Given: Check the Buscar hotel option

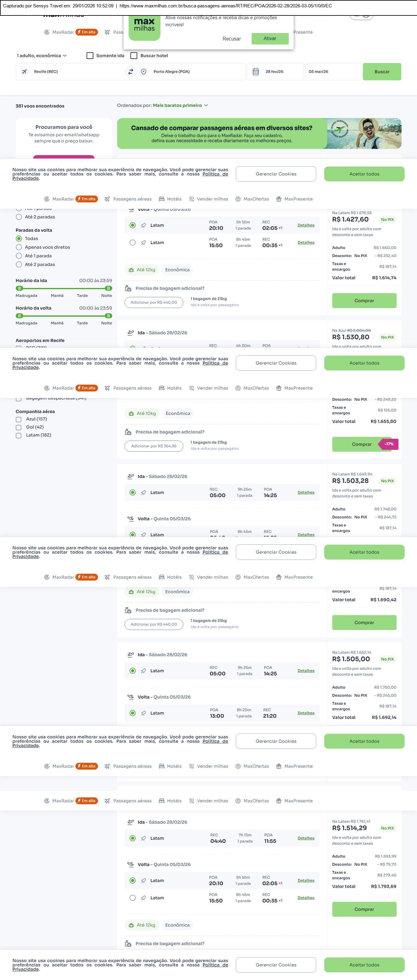Looking at the screenshot, I should (134, 56).
